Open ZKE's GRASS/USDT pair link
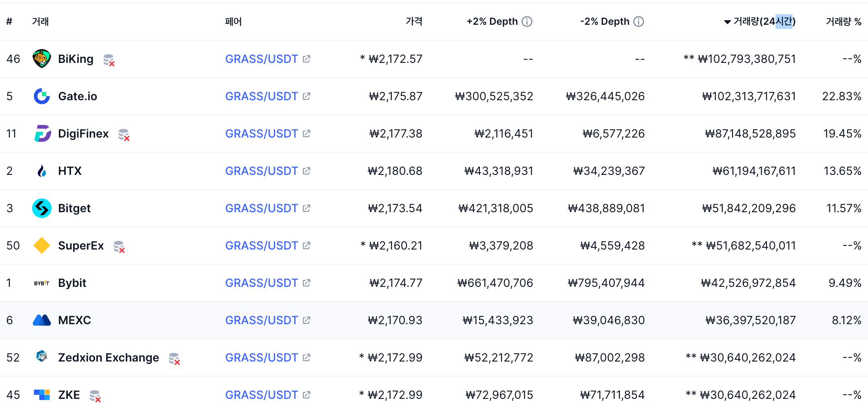This screenshot has height=409, width=868. (261, 395)
